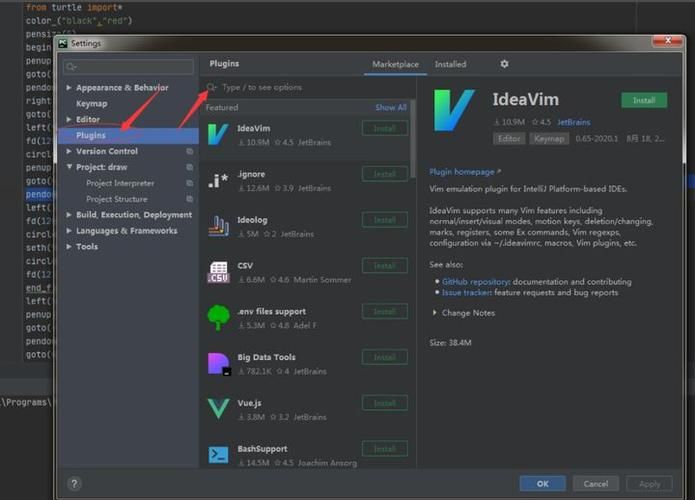Close the Settings dialog window
The width and height of the screenshot is (695, 500).
668,41
